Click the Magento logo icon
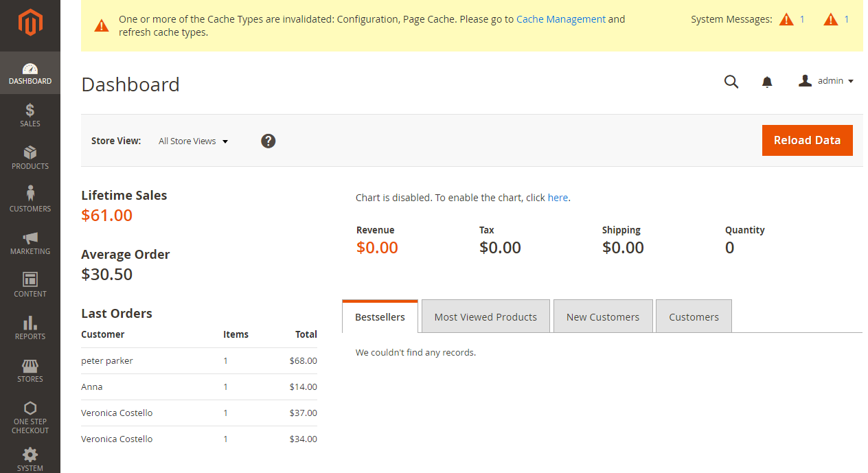Viewport: 868px width, 473px height. tap(30, 24)
